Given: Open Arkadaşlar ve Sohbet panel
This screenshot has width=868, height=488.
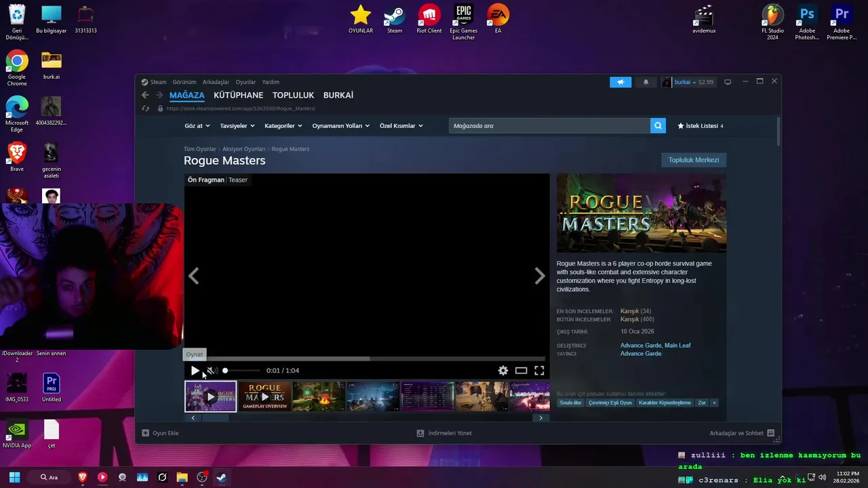Looking at the screenshot, I should click(x=742, y=433).
